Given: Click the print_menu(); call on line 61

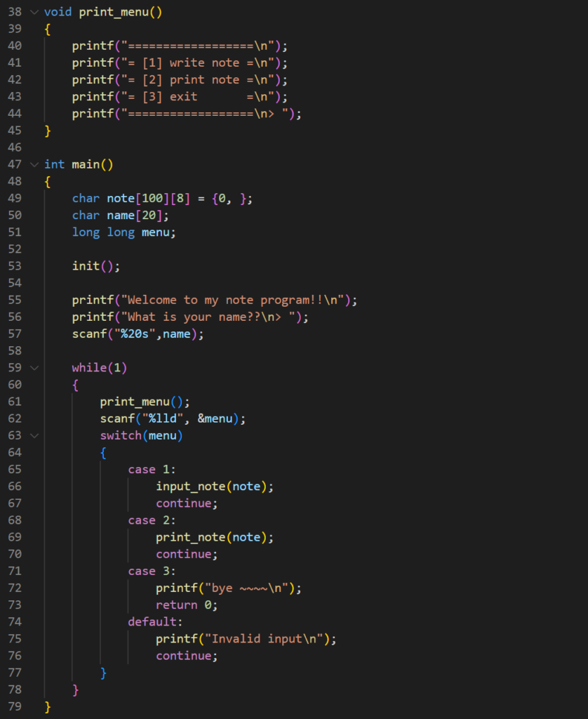Looking at the screenshot, I should click(x=145, y=402).
